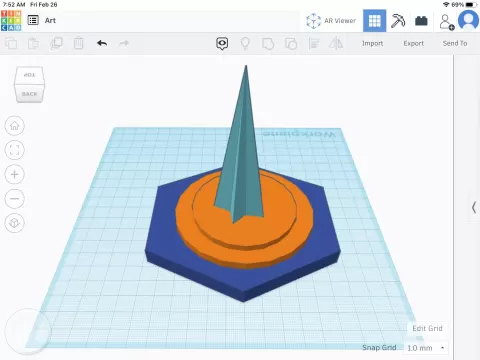
Task: Open the user profile avatar
Action: pyautogui.click(x=468, y=20)
